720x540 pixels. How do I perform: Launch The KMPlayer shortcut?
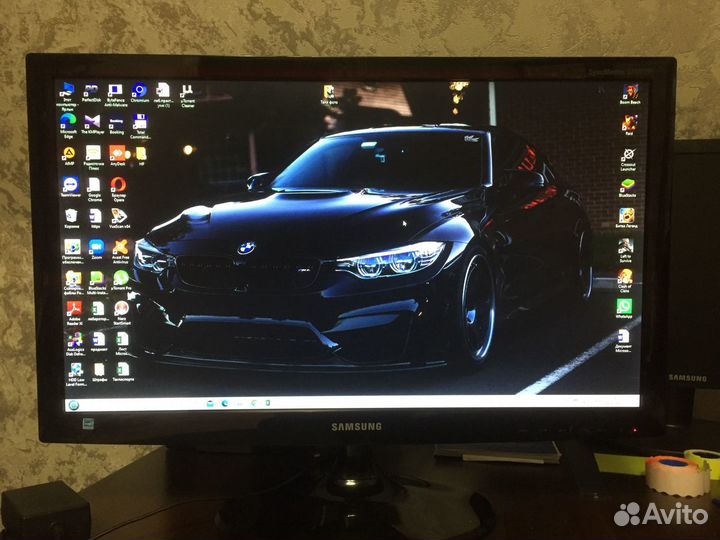(92, 122)
